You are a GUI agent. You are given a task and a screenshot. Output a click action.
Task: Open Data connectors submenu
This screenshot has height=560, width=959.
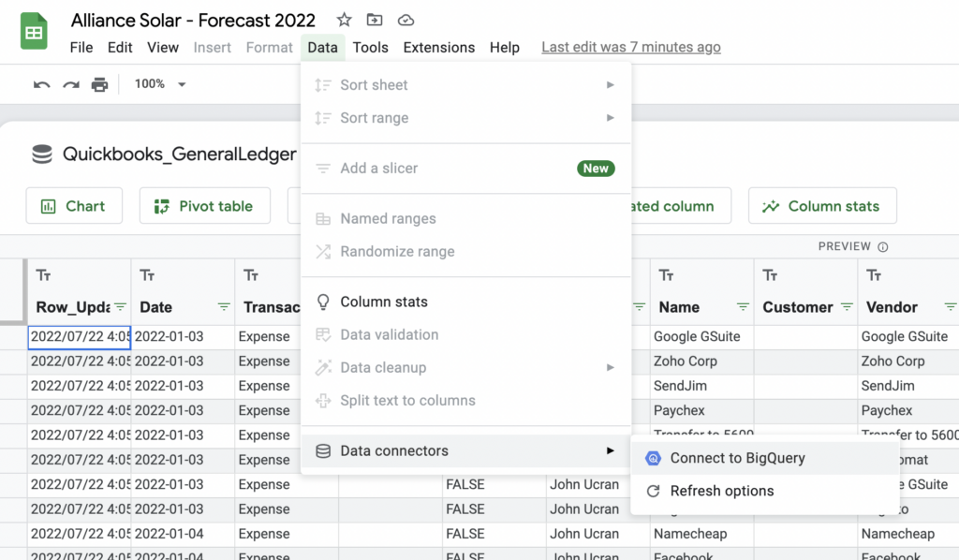tap(466, 450)
